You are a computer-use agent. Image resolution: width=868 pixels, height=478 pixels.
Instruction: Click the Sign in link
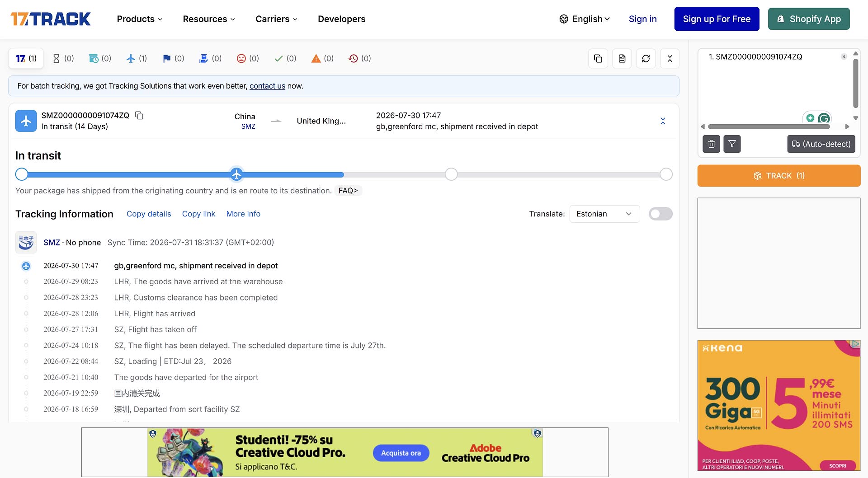coord(642,19)
